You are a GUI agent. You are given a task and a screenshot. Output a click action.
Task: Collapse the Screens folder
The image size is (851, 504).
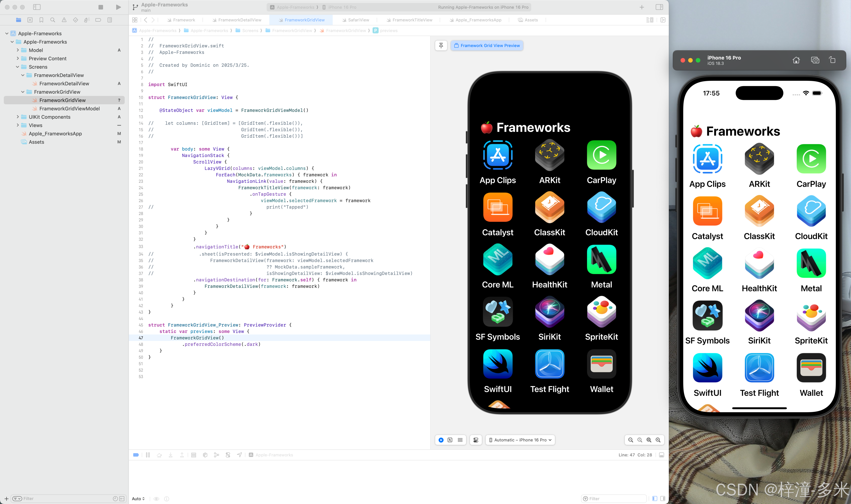tap(18, 67)
